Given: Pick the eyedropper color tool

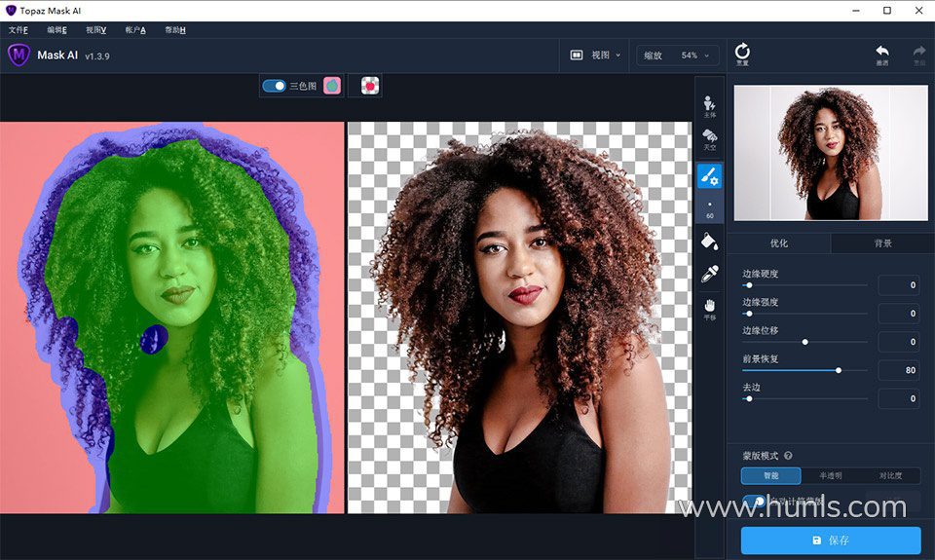Looking at the screenshot, I should pos(710,274).
